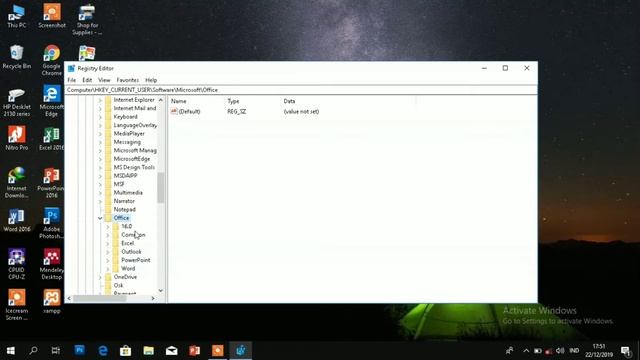The height and width of the screenshot is (360, 640).
Task: Select the Common key
Action: 133,235
